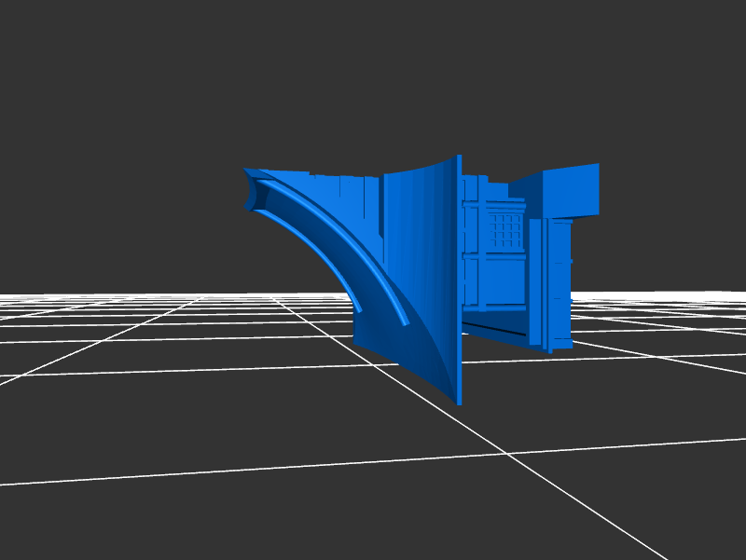Select the large concave blue curved surface
The height and width of the screenshot is (560, 746).
(420, 270)
